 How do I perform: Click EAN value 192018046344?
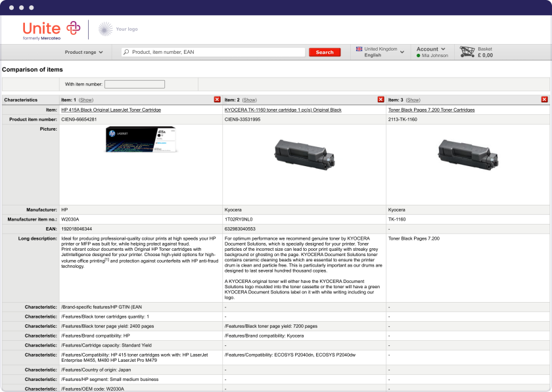tap(77, 229)
